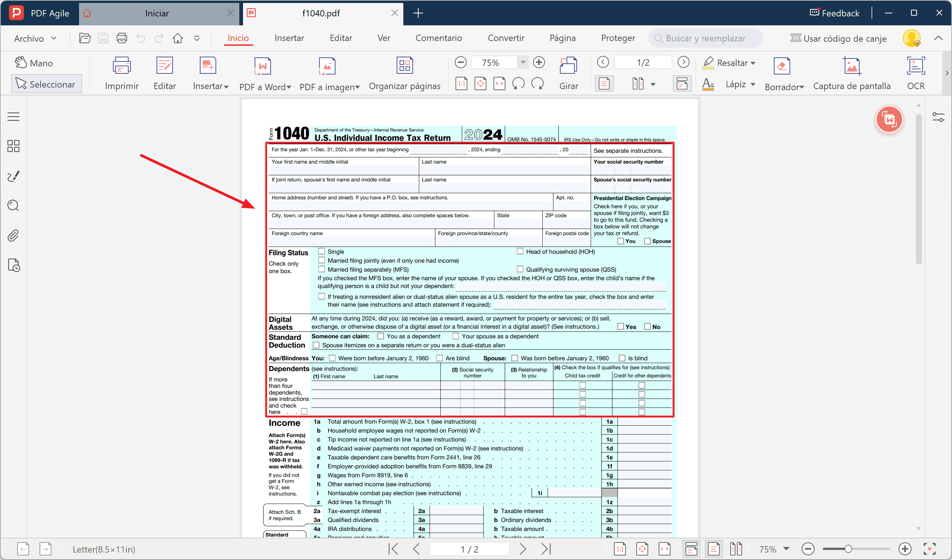Click the quick print icon
The width and height of the screenshot is (952, 560).
click(x=122, y=38)
